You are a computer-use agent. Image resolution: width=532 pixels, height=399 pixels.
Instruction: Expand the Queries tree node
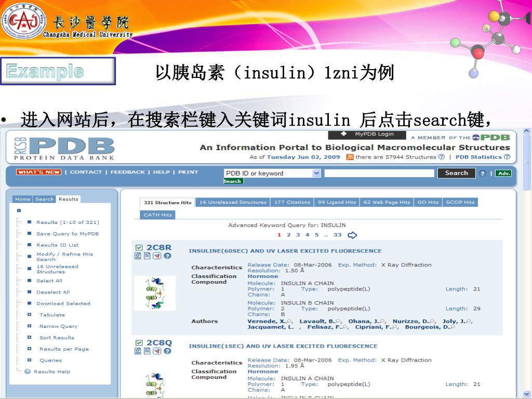pos(29,360)
